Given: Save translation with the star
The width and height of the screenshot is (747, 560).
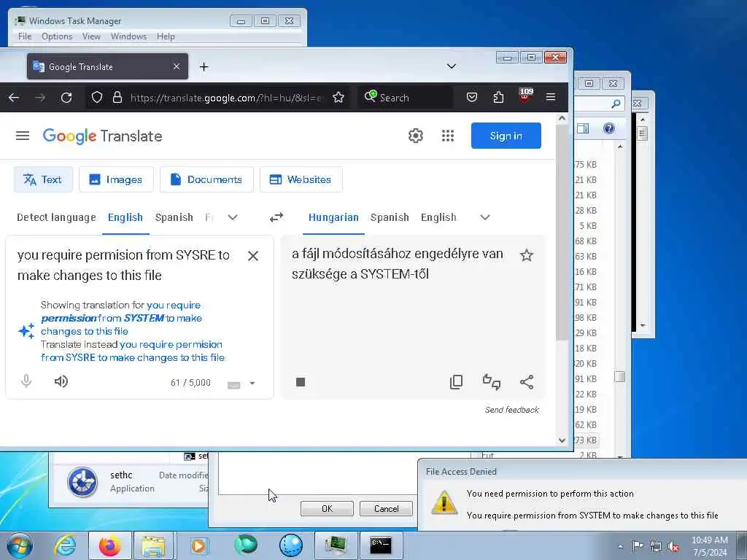Looking at the screenshot, I should click(526, 256).
